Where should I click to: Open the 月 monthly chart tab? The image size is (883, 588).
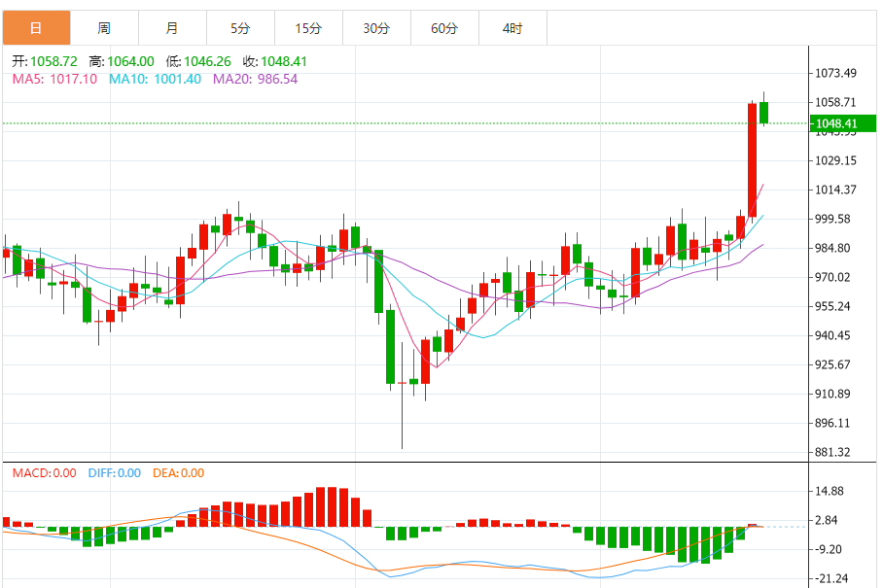pyautogui.click(x=172, y=27)
